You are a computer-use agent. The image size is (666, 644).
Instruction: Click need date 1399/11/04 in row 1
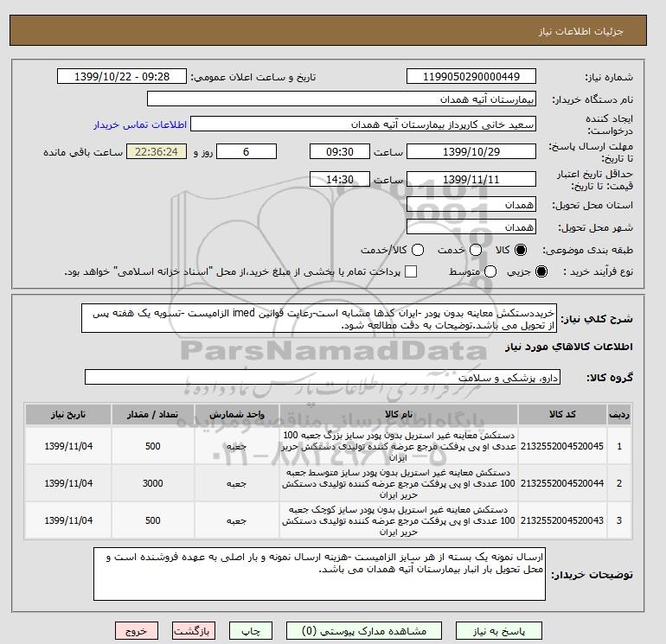tap(68, 446)
